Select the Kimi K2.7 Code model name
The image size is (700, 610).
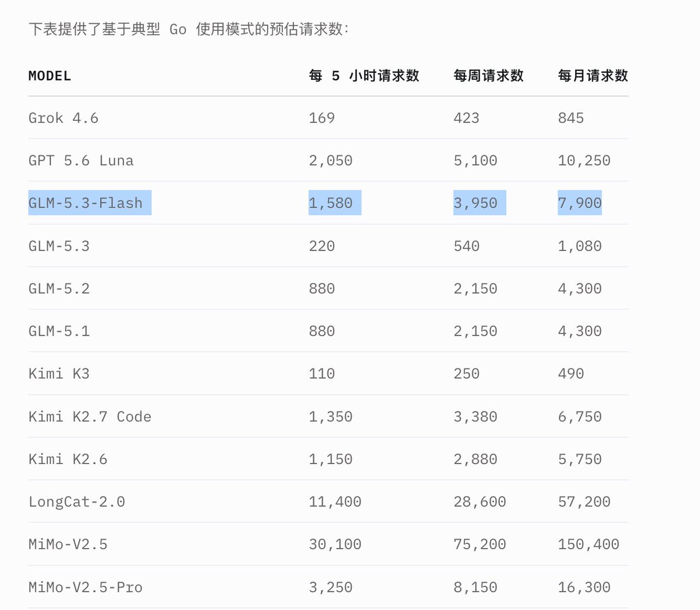click(90, 417)
